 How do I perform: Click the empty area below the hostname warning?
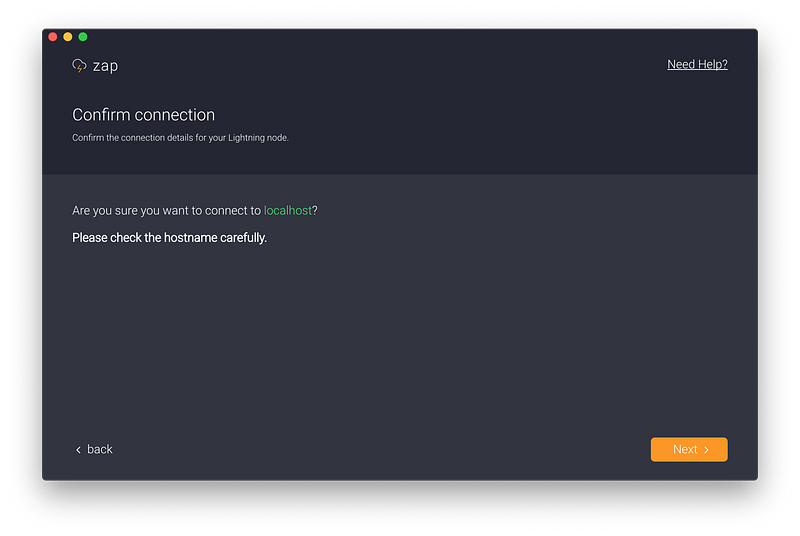(400, 330)
